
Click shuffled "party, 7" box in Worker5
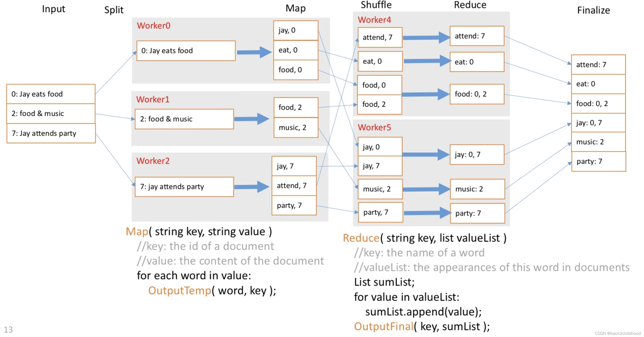pos(380,213)
